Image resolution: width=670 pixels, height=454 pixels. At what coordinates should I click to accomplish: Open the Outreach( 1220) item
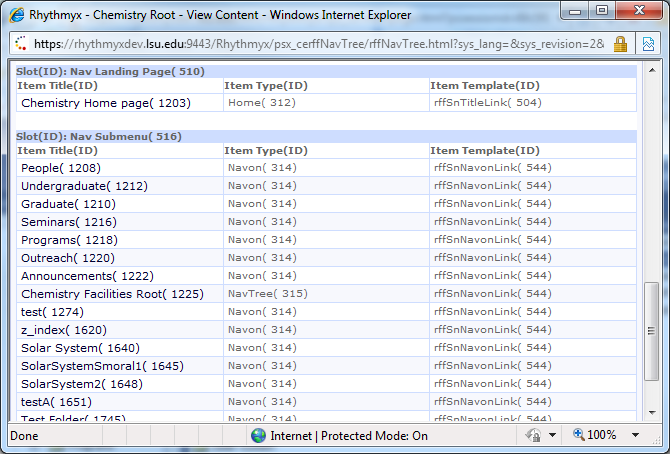68,258
